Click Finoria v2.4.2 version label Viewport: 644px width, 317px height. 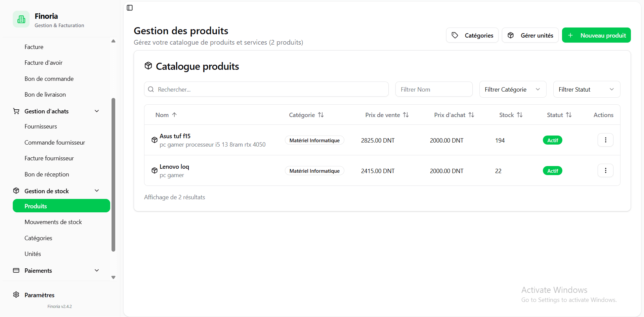[x=59, y=306]
